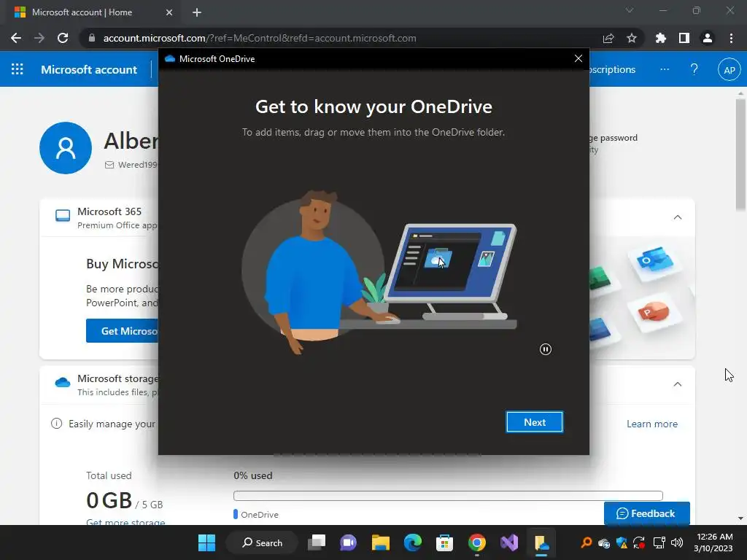
Task: Click the volume speaker tray icon
Action: [677, 542]
